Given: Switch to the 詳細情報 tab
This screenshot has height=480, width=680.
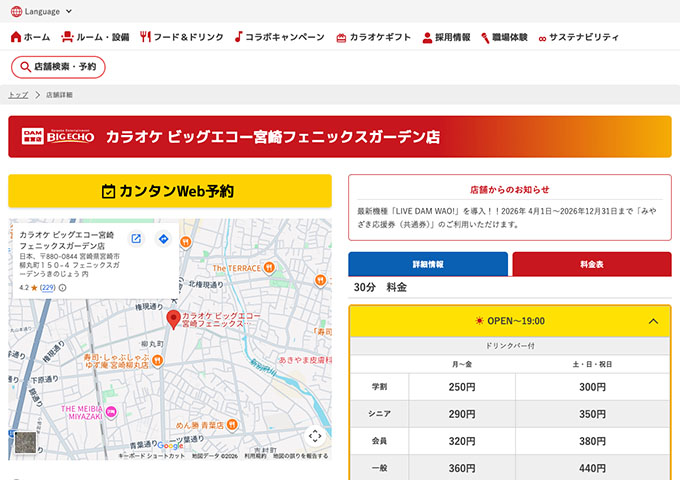Looking at the screenshot, I should 428,264.
